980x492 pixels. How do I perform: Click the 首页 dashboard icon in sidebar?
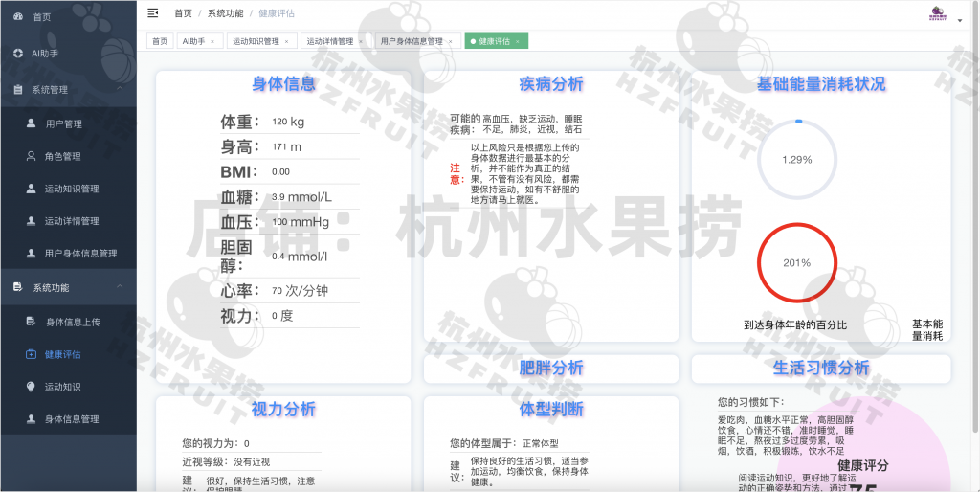click(18, 17)
